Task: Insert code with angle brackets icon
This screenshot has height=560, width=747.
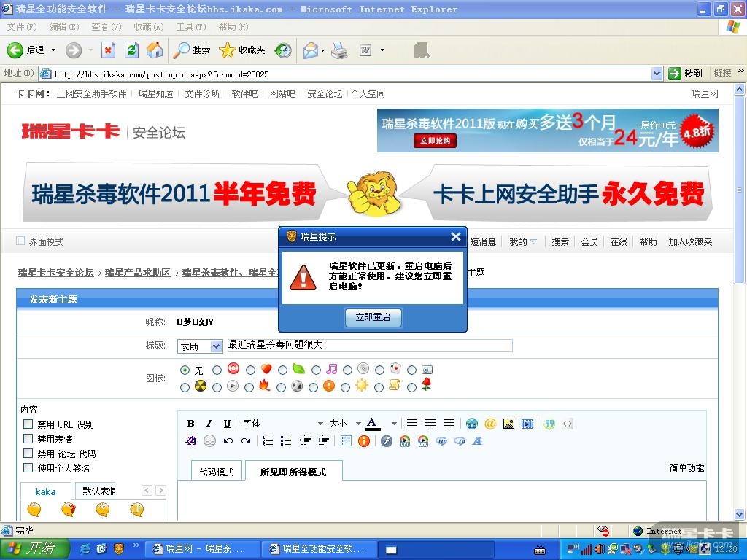Action: tap(568, 424)
